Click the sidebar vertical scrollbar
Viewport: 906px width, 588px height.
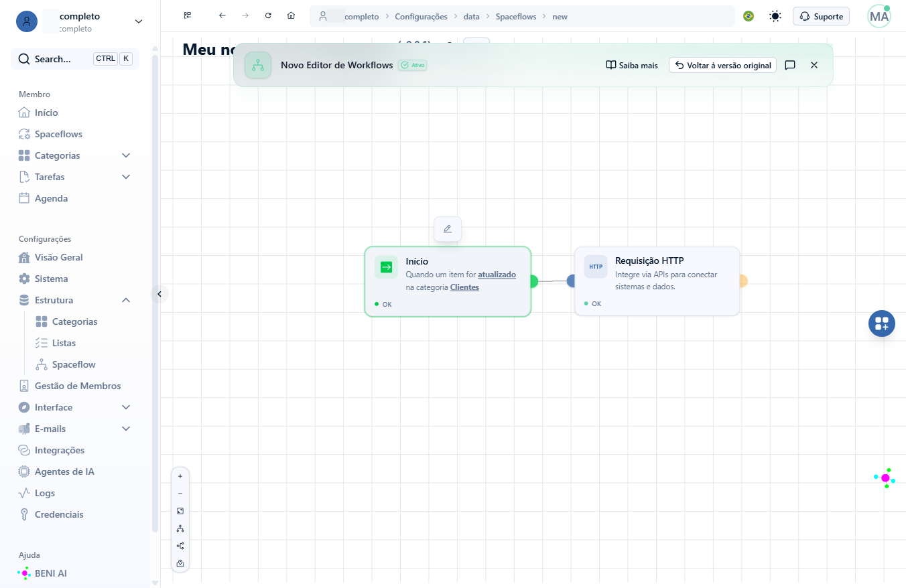pyautogui.click(x=155, y=293)
